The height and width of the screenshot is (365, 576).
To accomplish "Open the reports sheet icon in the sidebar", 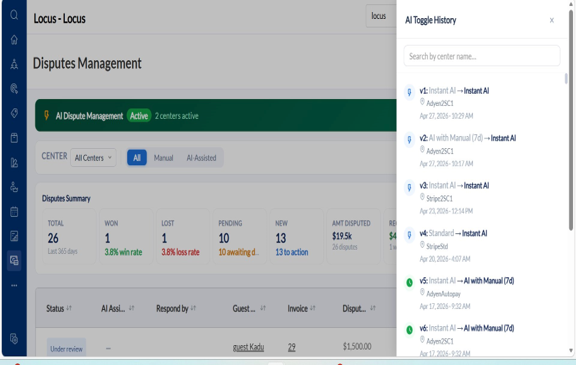I will pyautogui.click(x=14, y=236).
